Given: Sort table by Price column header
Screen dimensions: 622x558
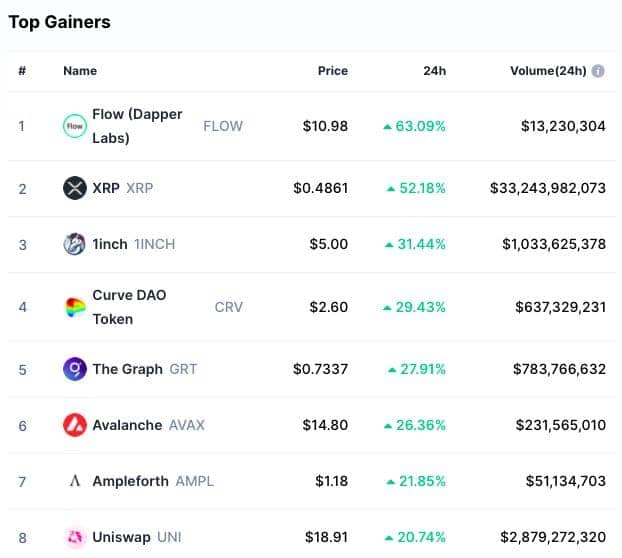Looking at the screenshot, I should click(333, 71).
